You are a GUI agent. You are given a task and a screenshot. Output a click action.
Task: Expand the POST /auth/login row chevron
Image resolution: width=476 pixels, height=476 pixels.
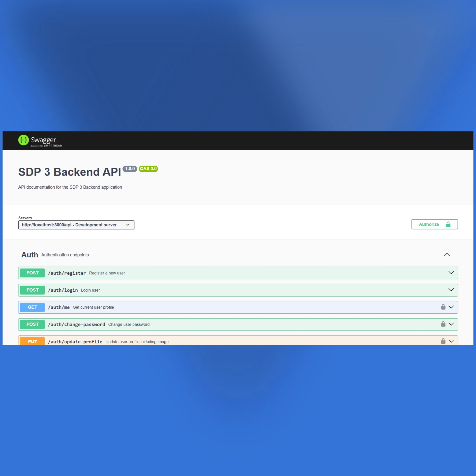(451, 290)
